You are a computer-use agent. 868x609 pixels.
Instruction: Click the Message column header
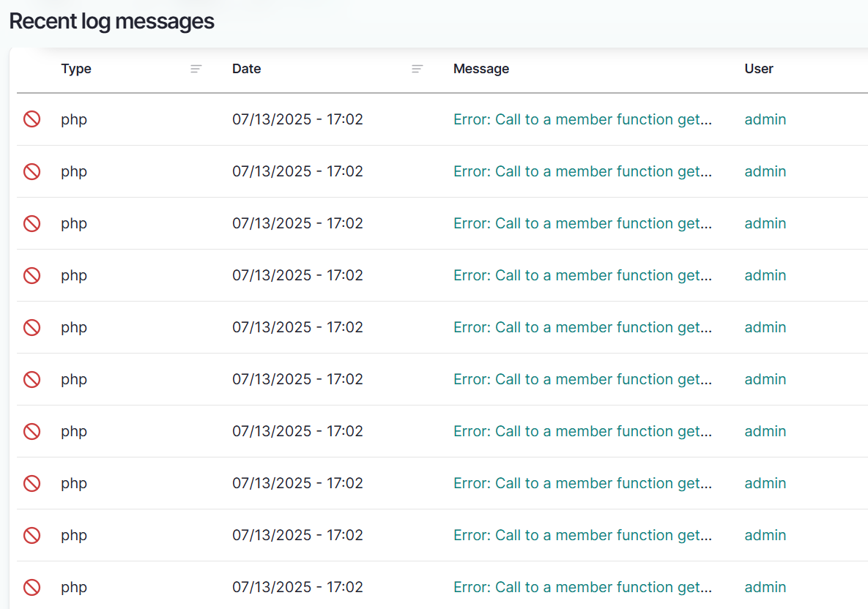click(x=481, y=69)
